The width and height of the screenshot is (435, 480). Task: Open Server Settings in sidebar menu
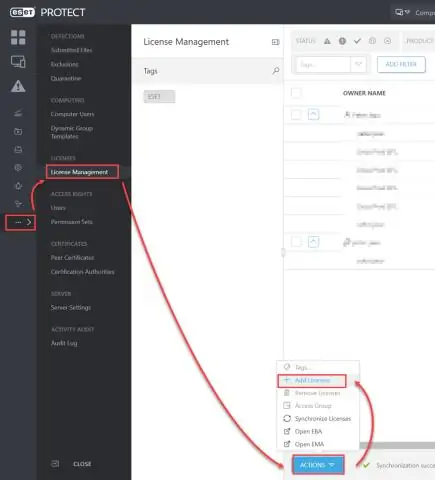click(71, 307)
